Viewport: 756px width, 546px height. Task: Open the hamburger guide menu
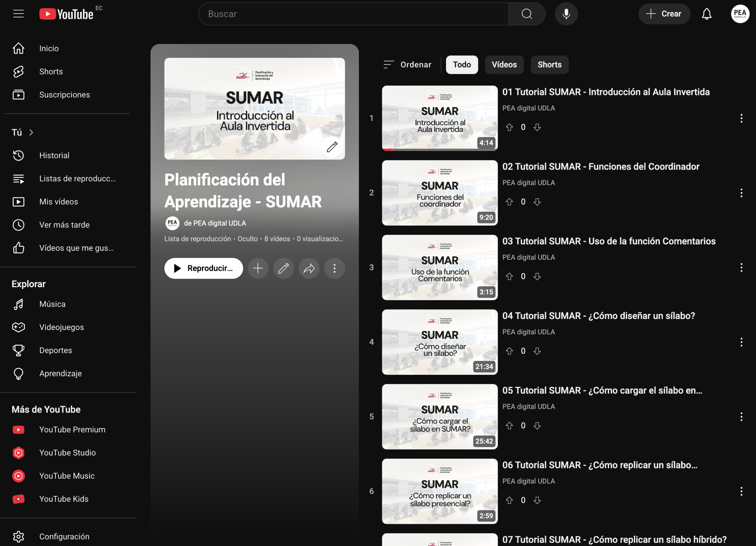point(18,14)
